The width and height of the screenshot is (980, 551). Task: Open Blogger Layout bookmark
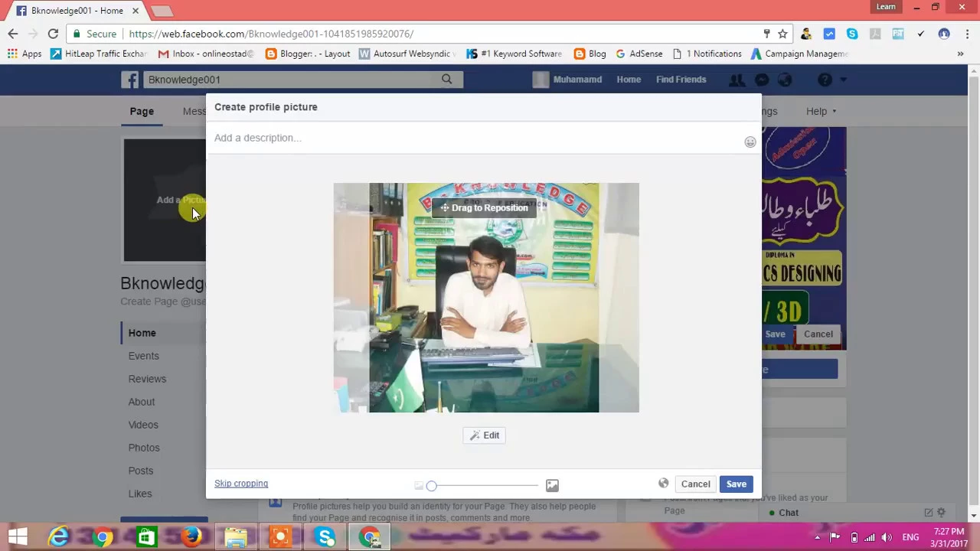(x=308, y=54)
